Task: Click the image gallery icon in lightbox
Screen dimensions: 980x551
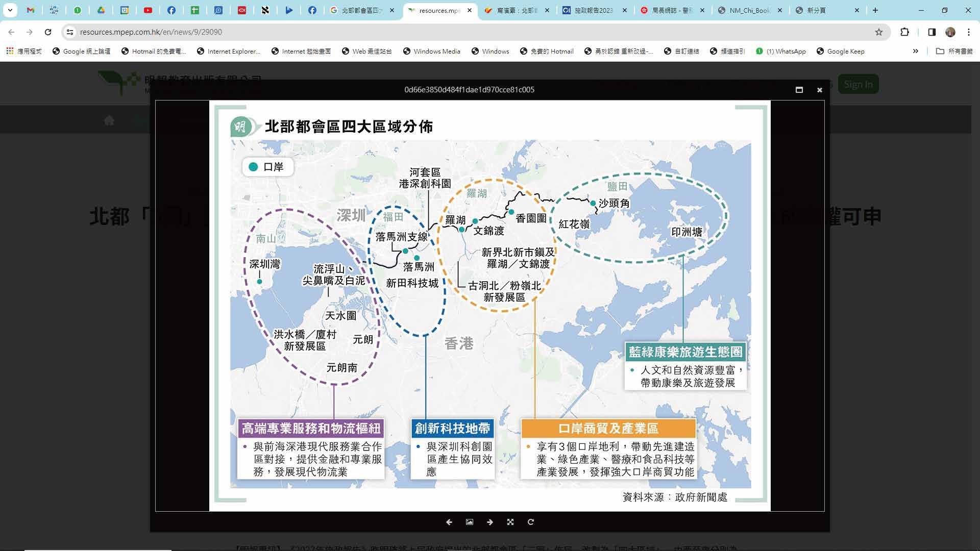Action: 470,522
